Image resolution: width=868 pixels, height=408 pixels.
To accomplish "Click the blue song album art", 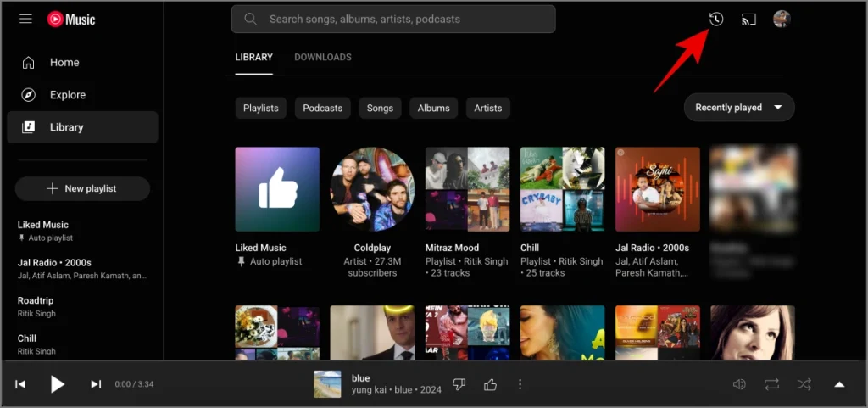I will click(x=328, y=384).
